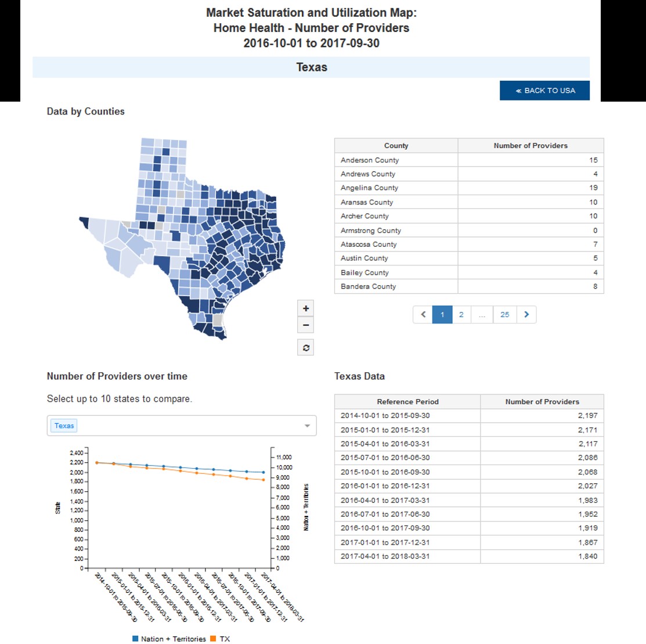Go to the next page of counties
This screenshot has height=644, width=646.
[526, 315]
